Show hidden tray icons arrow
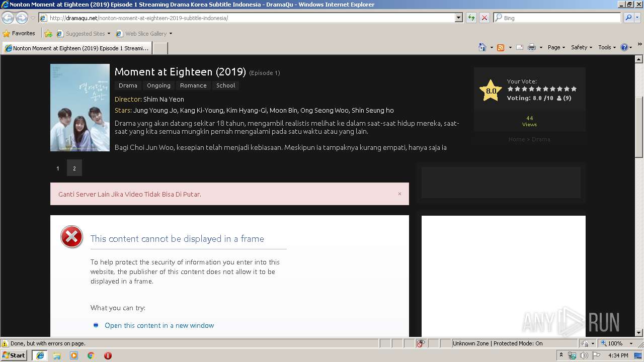Screen dimensions: 644x362 (x=561, y=355)
